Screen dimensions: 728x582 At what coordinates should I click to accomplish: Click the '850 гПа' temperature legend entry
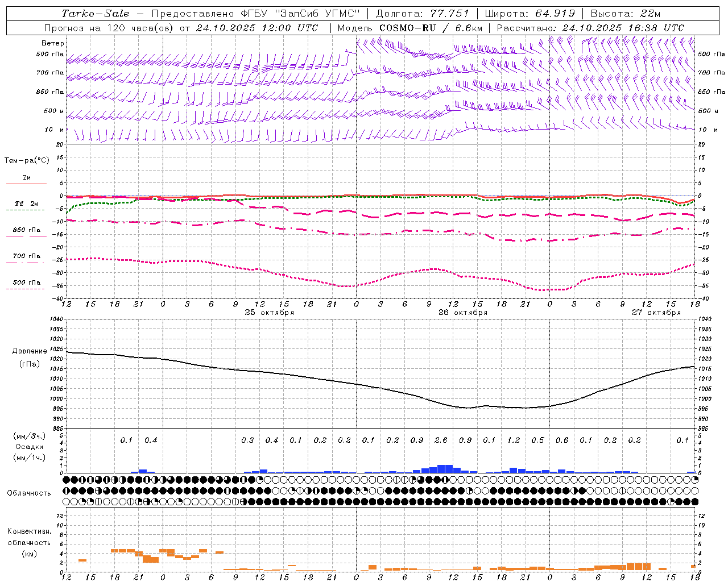26,230
